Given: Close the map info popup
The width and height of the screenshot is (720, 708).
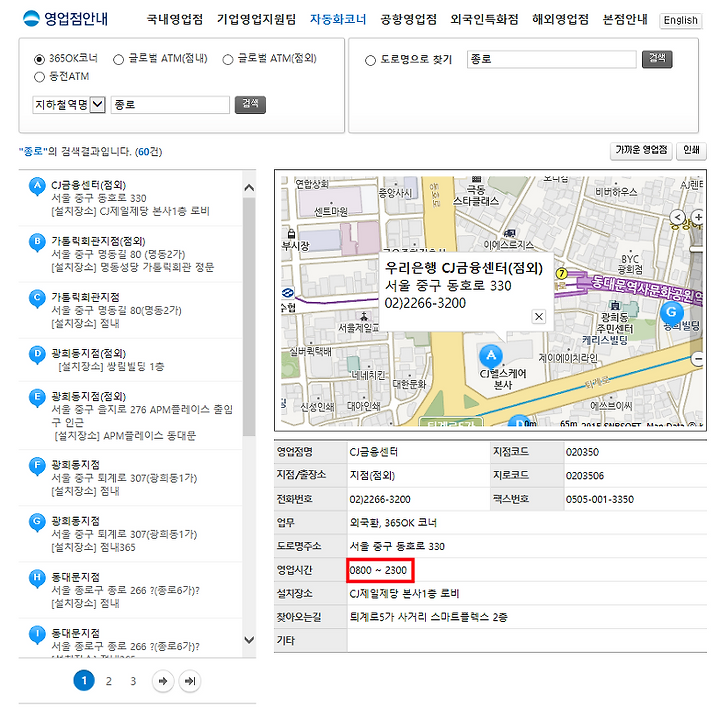Looking at the screenshot, I should click(539, 316).
